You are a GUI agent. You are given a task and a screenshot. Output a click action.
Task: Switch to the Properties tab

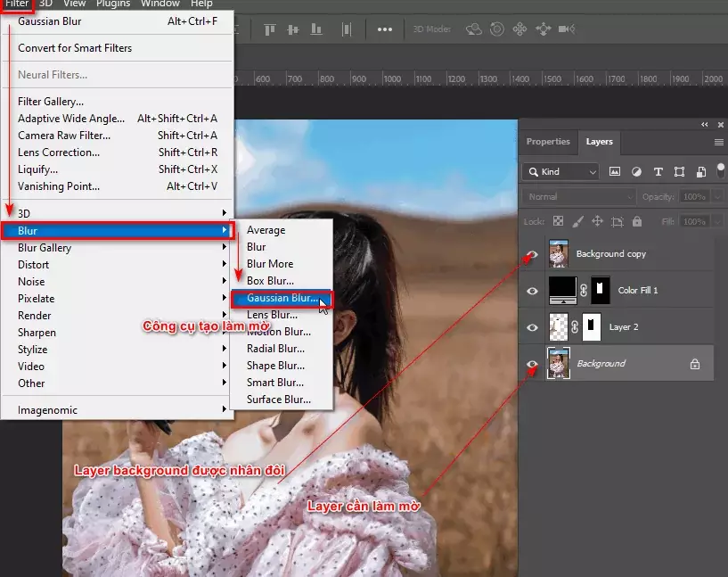(548, 142)
